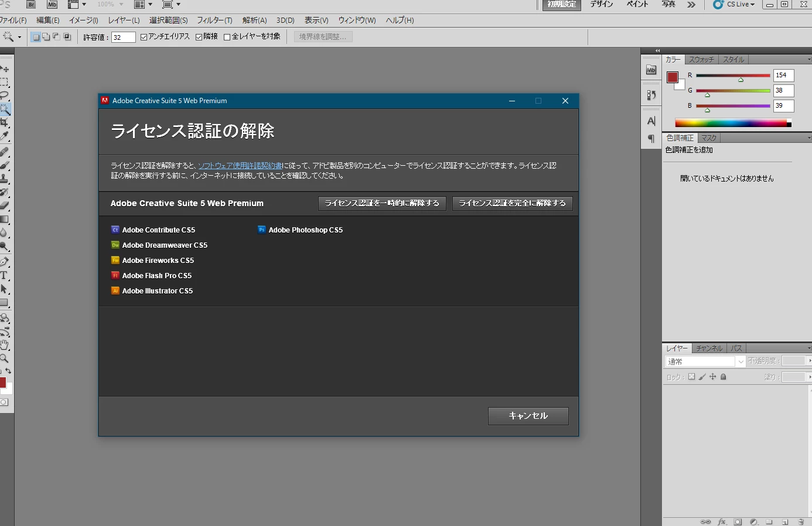The height and width of the screenshot is (526, 812).
Task: Select the Move tool
Action: point(5,69)
